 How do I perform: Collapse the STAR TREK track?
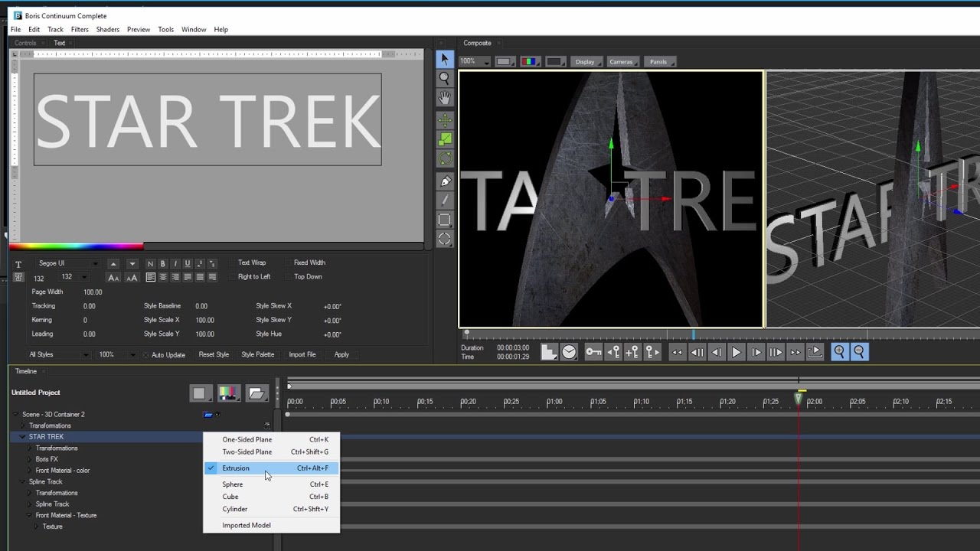[23, 437]
